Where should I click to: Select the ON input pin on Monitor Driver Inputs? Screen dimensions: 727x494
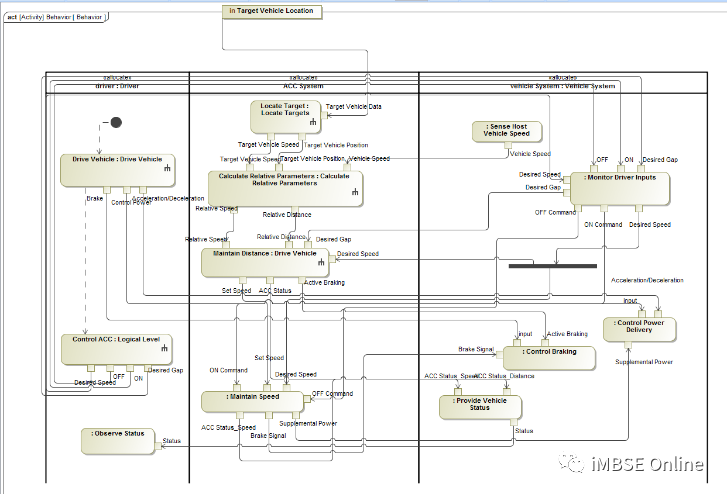[621, 169]
